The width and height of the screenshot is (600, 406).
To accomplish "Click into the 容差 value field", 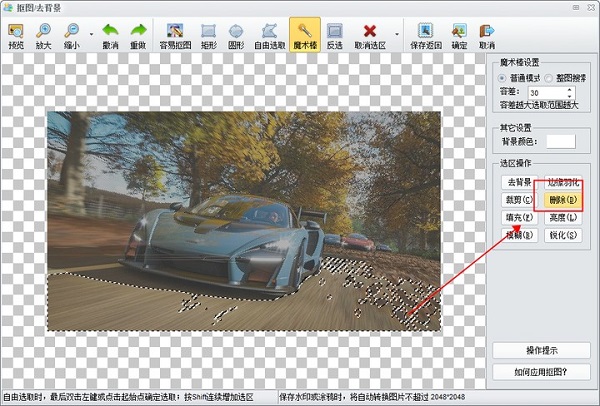I will pyautogui.click(x=545, y=91).
